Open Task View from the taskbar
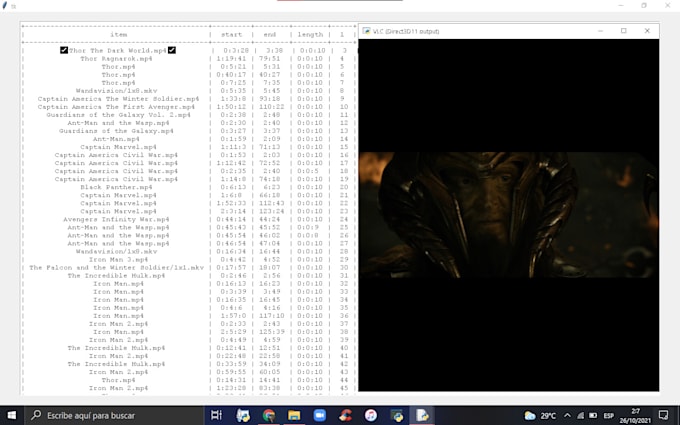680x425 pixels. pyautogui.click(x=216, y=415)
